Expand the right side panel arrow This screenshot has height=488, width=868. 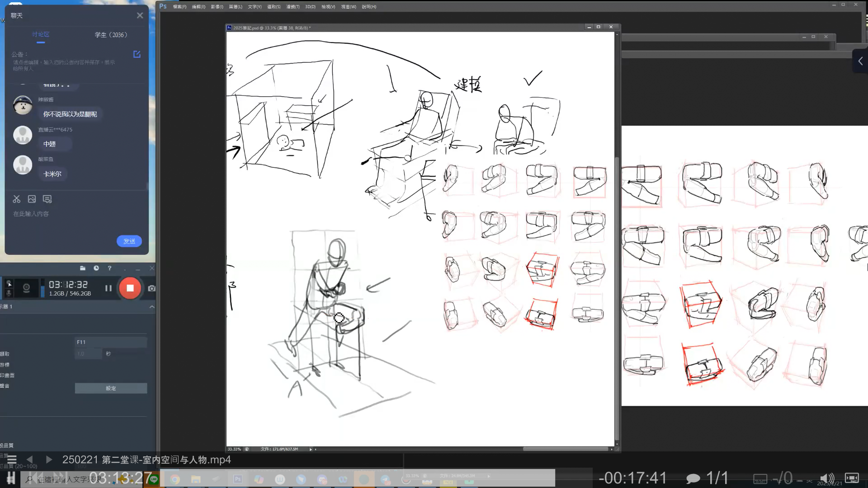(860, 61)
